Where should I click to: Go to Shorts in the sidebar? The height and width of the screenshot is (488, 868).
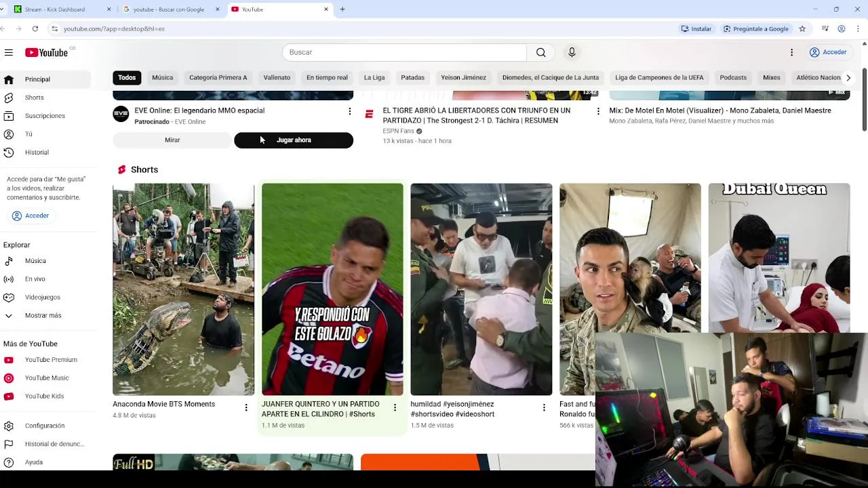[x=45, y=98]
